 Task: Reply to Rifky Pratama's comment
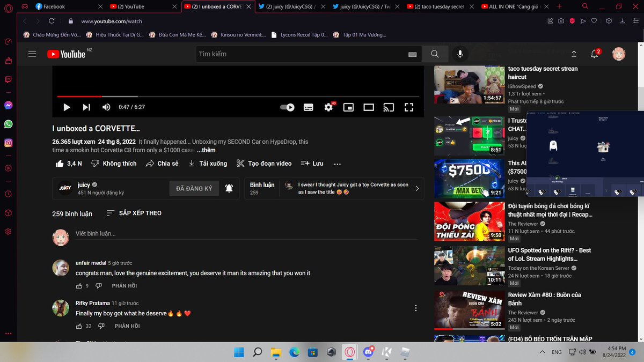[127, 326]
